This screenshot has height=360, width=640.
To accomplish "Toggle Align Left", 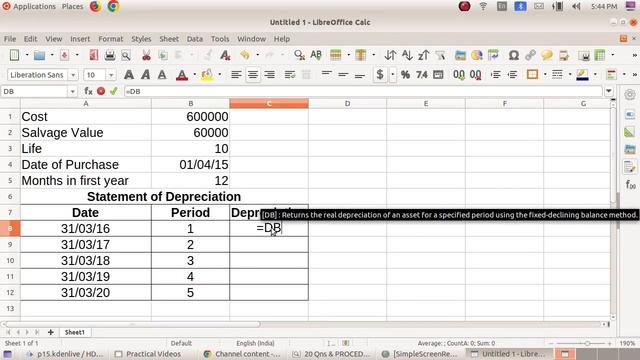I will (x=236, y=75).
